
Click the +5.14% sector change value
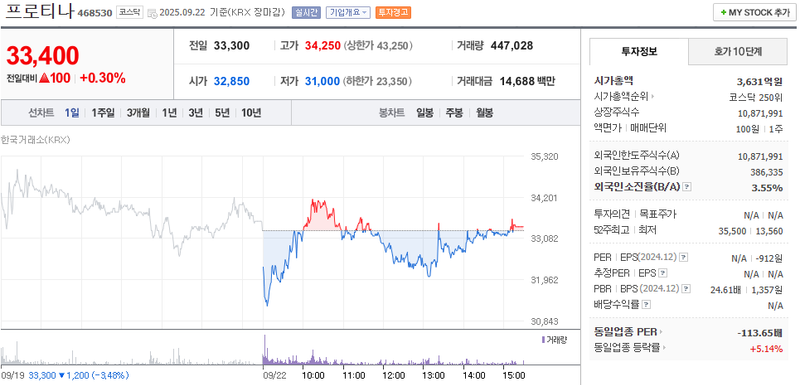point(766,349)
